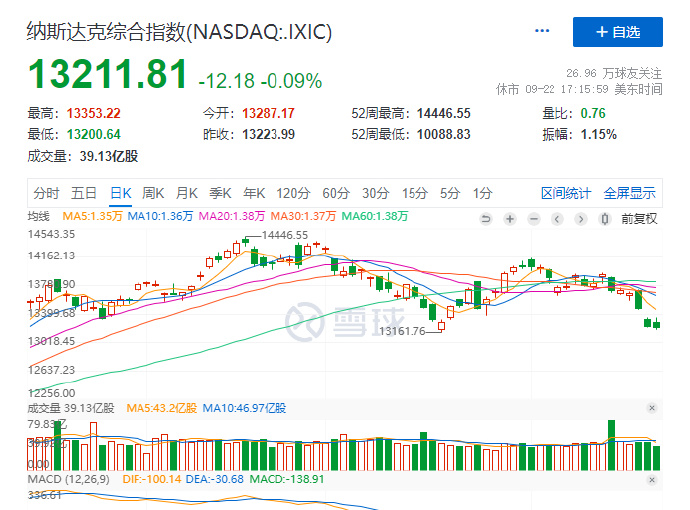The image size is (690, 510).
Task: Switch to the 分时 chart tab
Action: (x=46, y=193)
